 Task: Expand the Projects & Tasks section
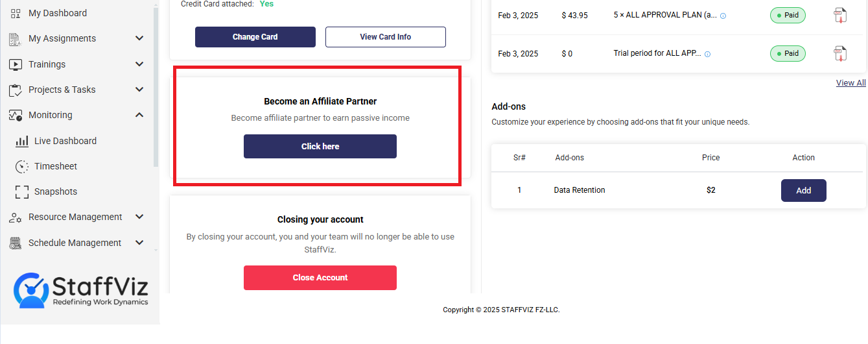click(x=139, y=90)
